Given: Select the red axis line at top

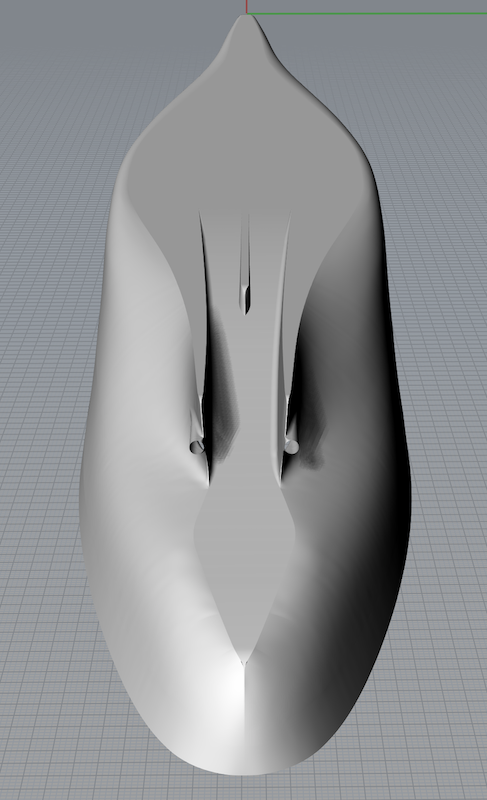Looking at the screenshot, I should (x=247, y=6).
